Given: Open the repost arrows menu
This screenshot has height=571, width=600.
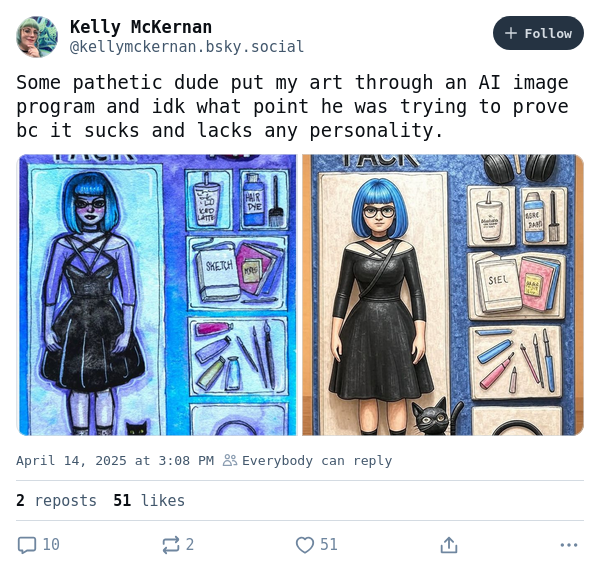Looking at the screenshot, I should (171, 545).
